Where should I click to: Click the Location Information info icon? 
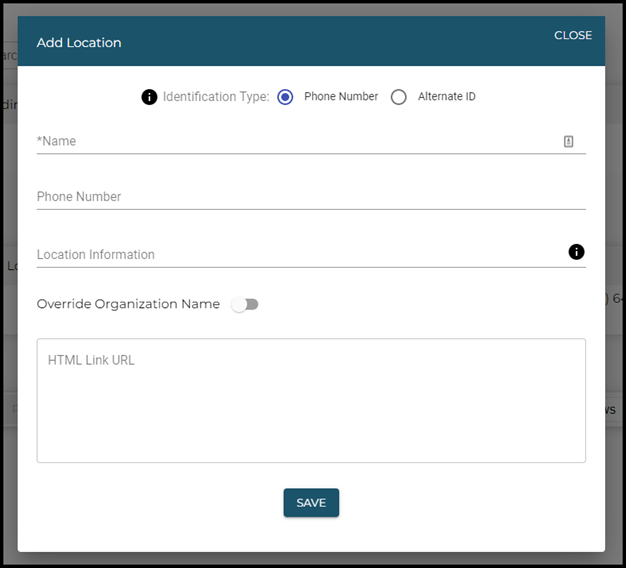click(x=576, y=252)
